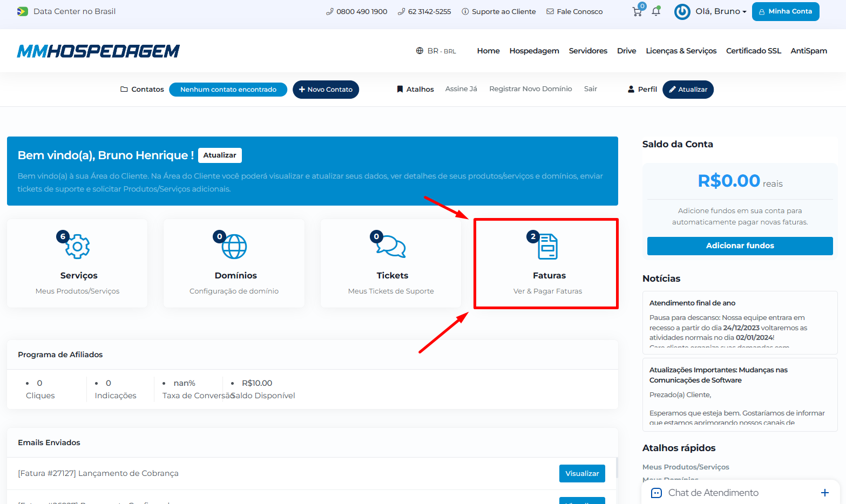Click the Cliques affiliate stat

coord(40,389)
